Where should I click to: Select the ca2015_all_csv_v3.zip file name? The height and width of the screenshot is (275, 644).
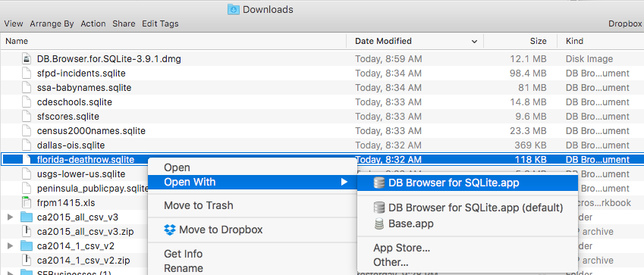tap(85, 232)
